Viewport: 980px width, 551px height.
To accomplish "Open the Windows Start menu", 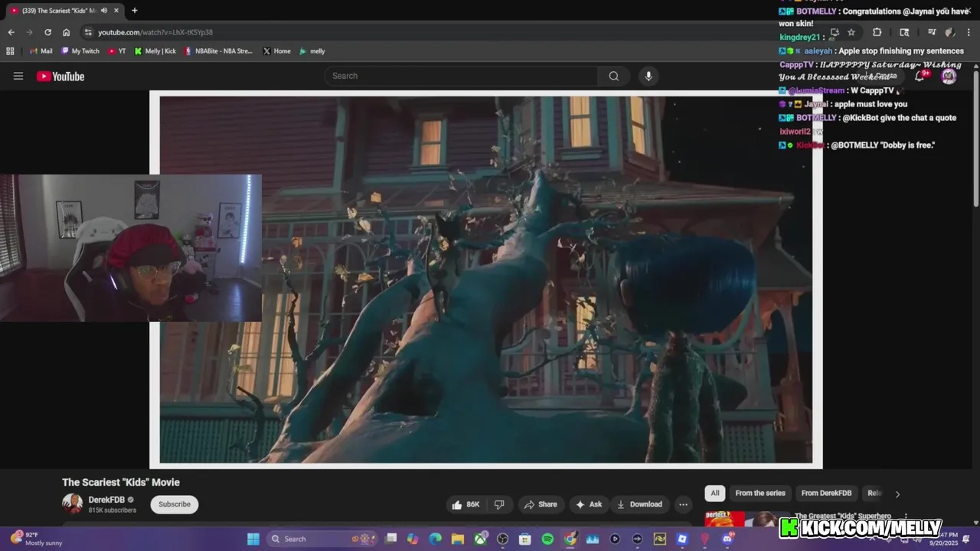I will coord(253,539).
